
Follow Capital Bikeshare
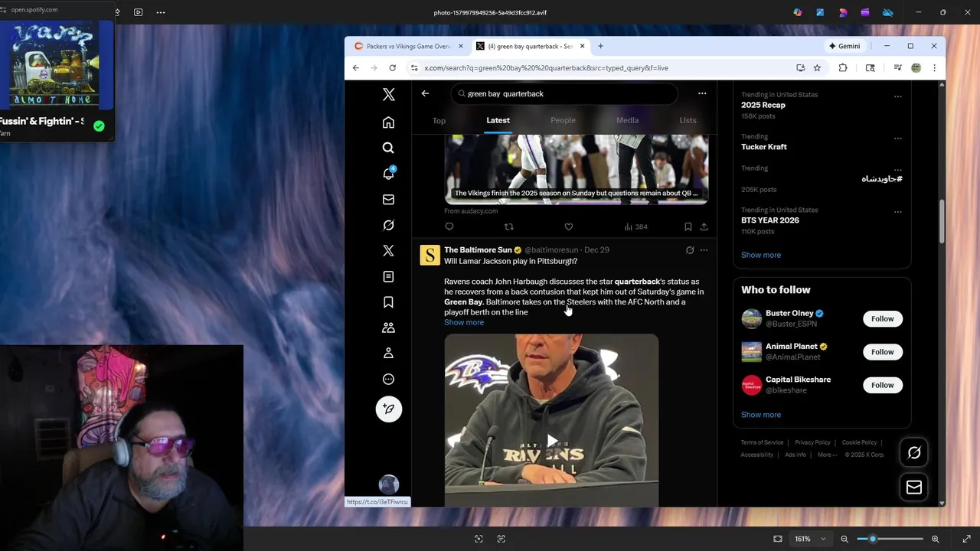[882, 385]
